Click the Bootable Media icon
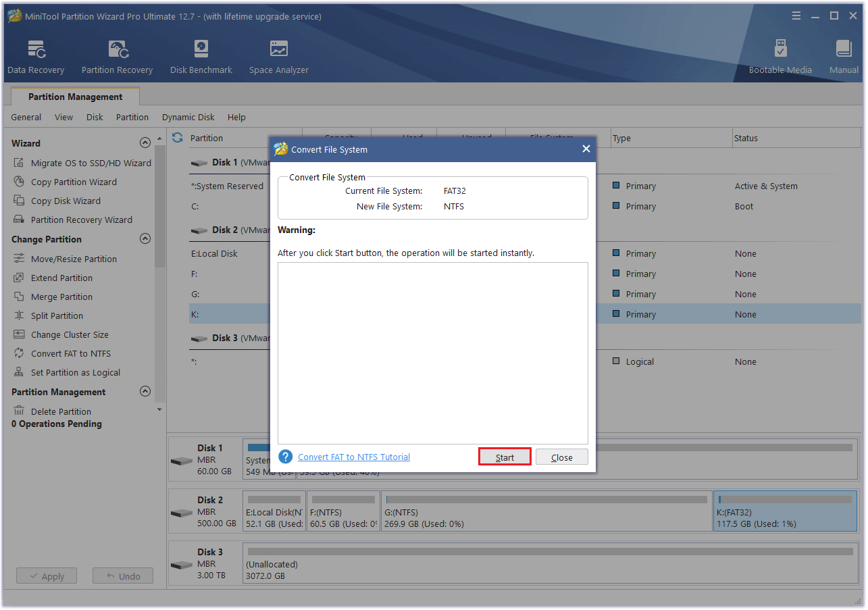Screen dimensions: 868x610 [x=780, y=57]
